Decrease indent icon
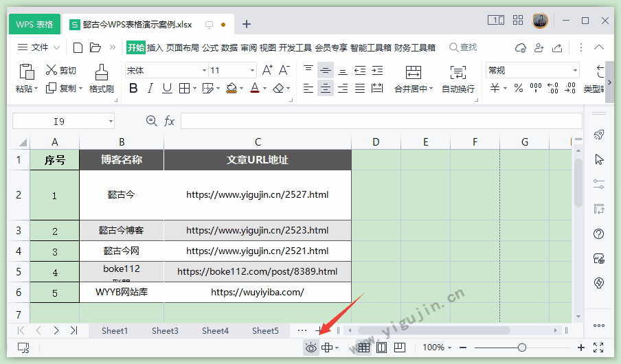 coord(360,71)
